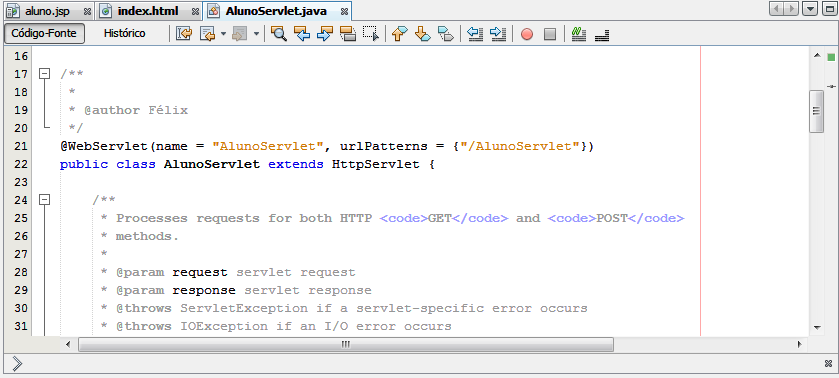
Task: Click the "/AlunoServlet" URL pattern string
Action: pyautogui.click(x=521, y=146)
